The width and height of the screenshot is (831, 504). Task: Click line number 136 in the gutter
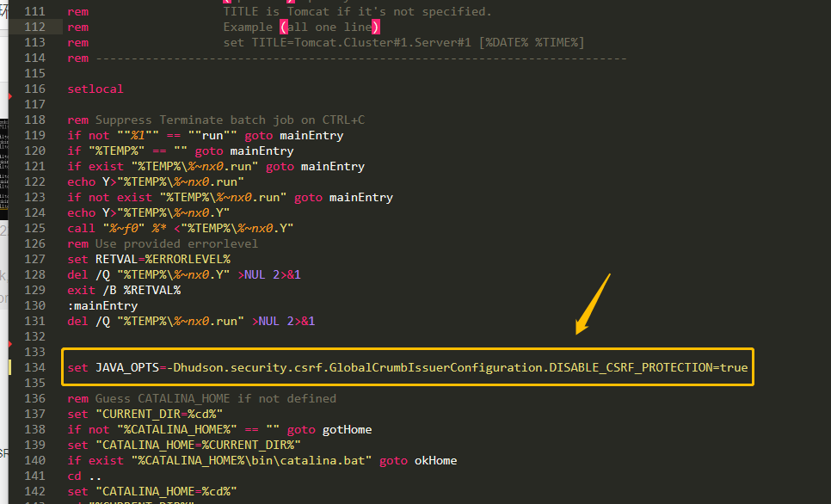point(35,398)
